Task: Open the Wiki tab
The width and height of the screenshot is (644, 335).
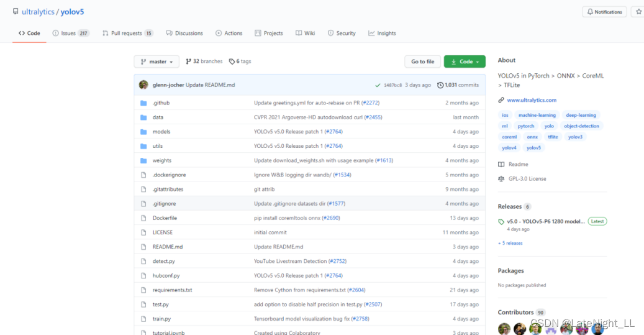Action: [305, 34]
